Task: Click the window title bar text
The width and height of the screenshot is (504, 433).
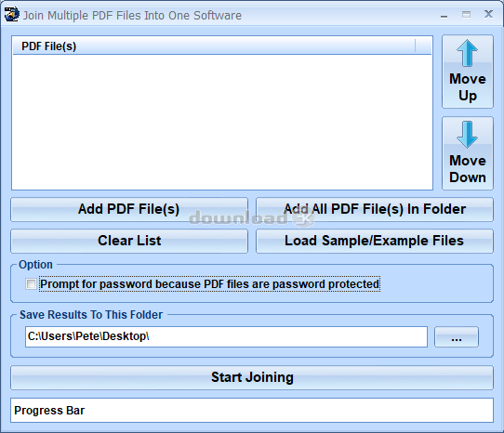Action: [x=132, y=16]
